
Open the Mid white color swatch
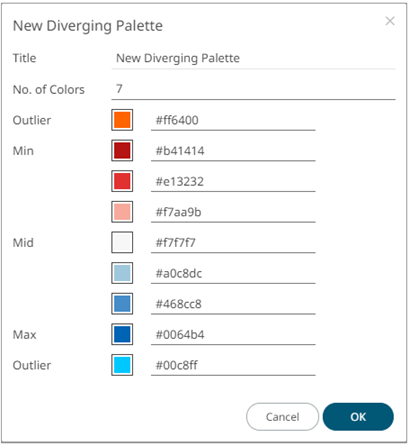(122, 243)
